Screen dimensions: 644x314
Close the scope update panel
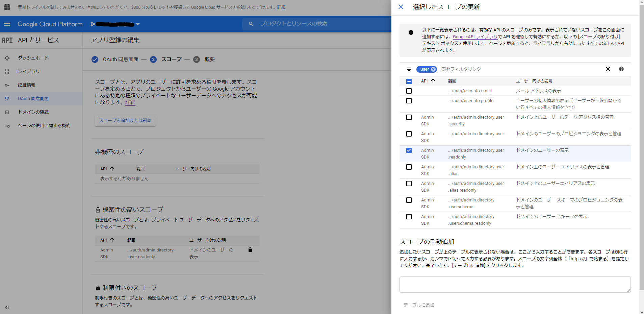coord(401,7)
